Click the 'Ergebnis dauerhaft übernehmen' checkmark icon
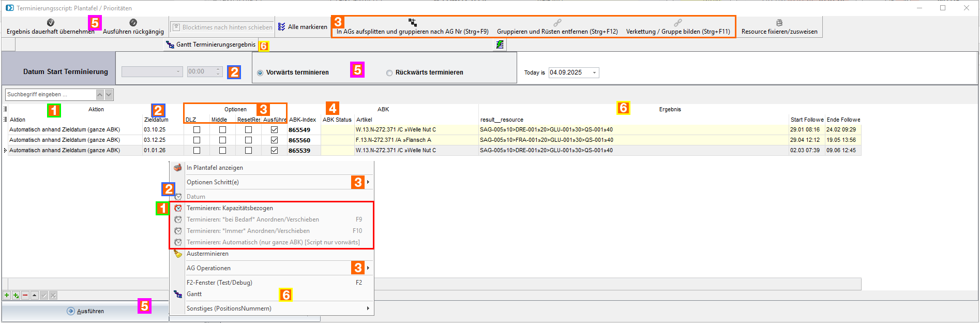The width and height of the screenshot is (980, 323). click(x=51, y=23)
